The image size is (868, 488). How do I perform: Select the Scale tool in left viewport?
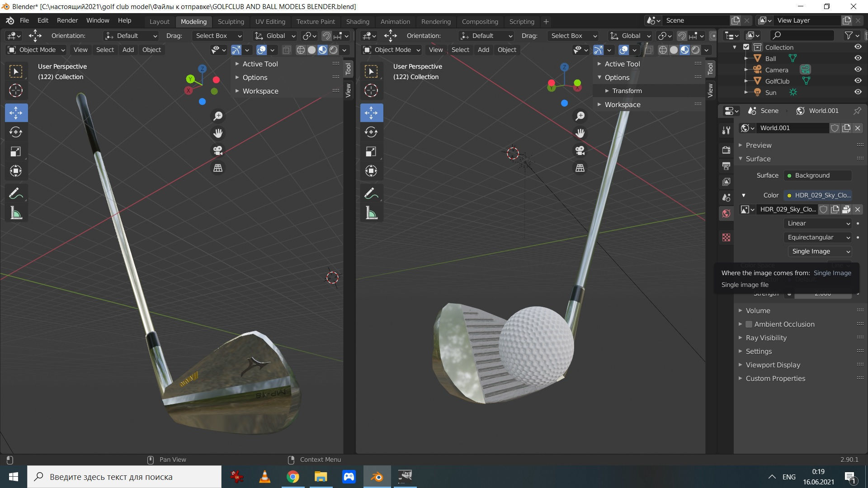pyautogui.click(x=16, y=151)
